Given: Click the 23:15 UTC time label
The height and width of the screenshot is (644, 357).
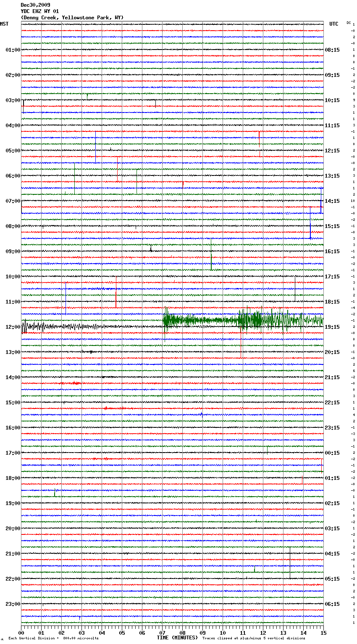Looking at the screenshot, I should (x=332, y=428).
